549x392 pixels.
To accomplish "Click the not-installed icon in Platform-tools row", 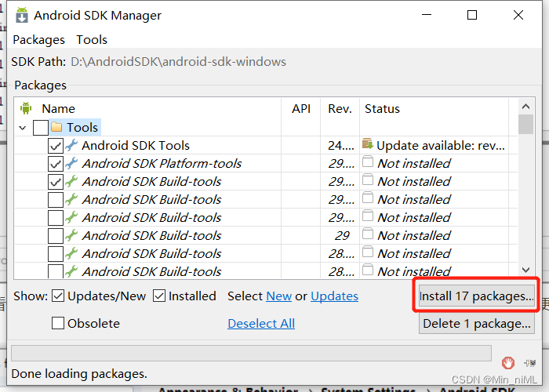I will 368,162.
